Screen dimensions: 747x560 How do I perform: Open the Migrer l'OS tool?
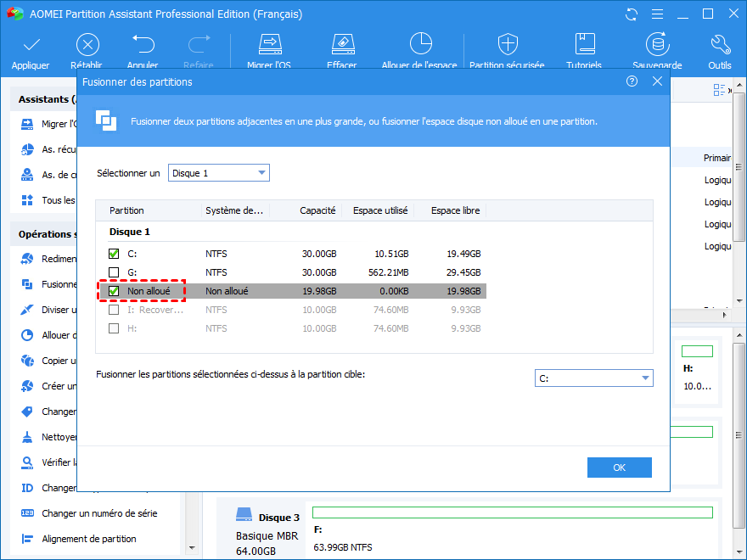click(x=270, y=44)
